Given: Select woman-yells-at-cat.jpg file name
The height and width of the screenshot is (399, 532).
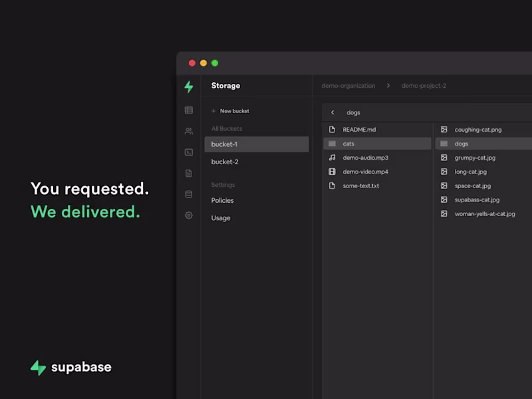Looking at the screenshot, I should click(485, 213).
